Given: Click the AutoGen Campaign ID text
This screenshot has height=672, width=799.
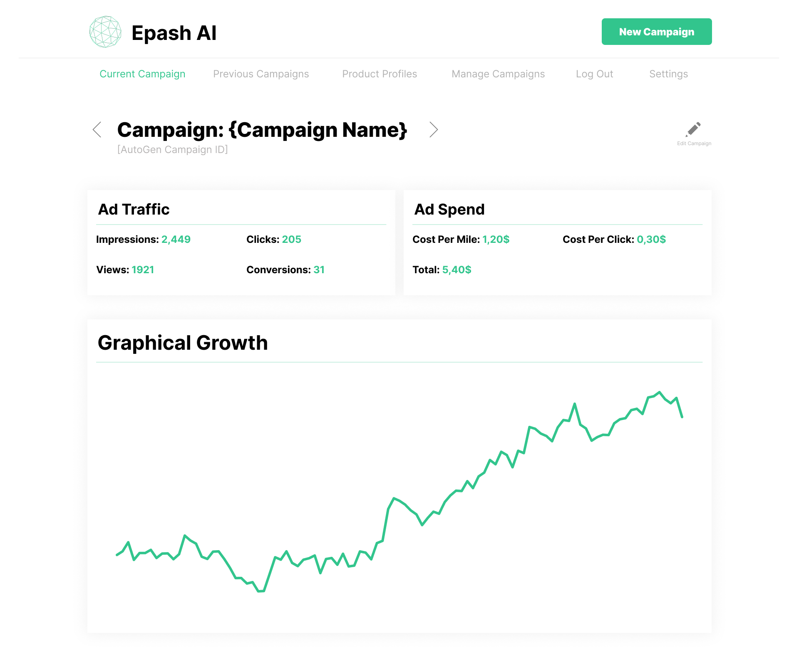Looking at the screenshot, I should (x=172, y=150).
